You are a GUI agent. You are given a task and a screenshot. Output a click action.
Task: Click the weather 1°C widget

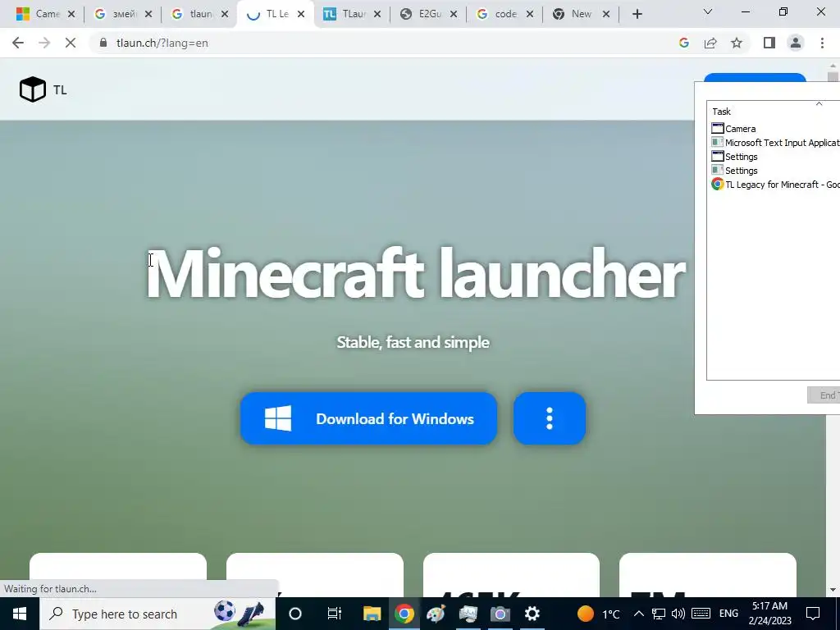pos(598,614)
